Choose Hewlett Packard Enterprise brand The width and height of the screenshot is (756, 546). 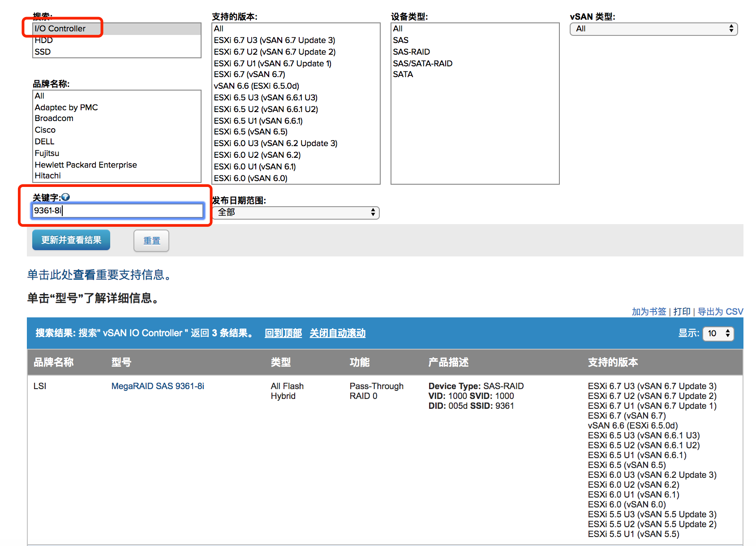click(117, 165)
